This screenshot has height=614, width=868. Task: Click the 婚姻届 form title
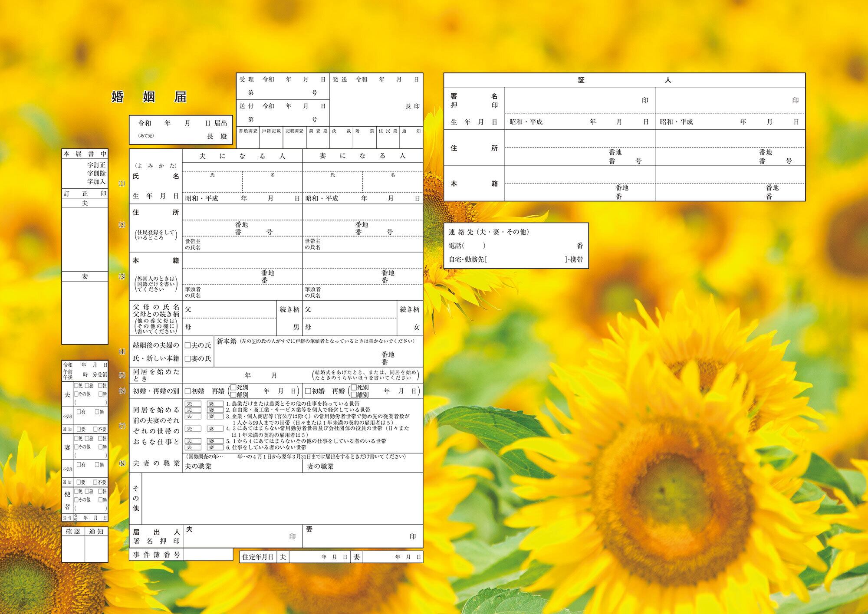149,97
